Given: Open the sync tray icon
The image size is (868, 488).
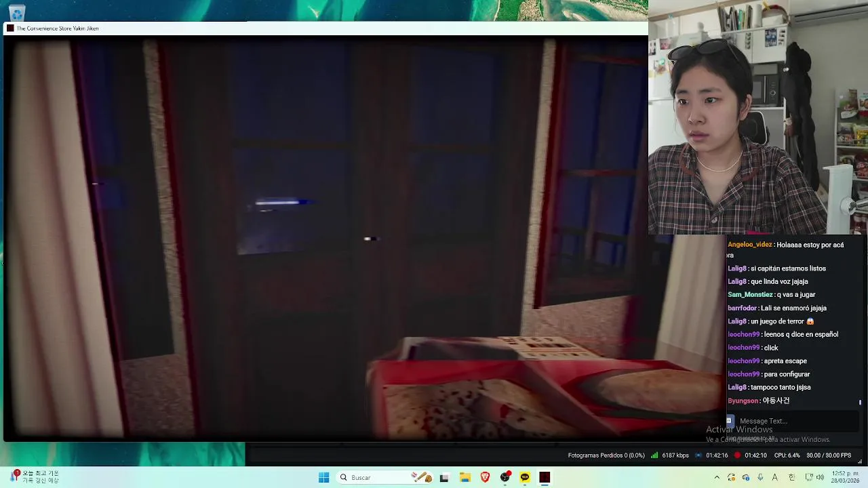Looking at the screenshot, I should tap(731, 477).
